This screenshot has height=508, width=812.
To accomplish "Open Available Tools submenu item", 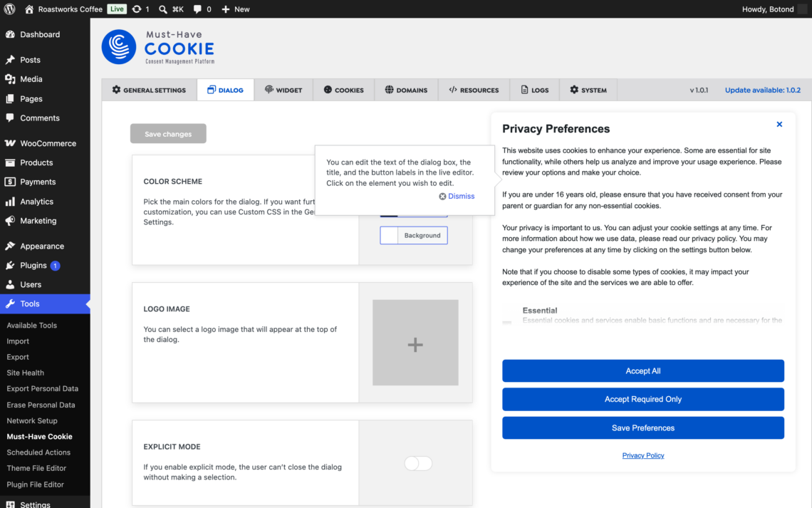I will (x=31, y=325).
